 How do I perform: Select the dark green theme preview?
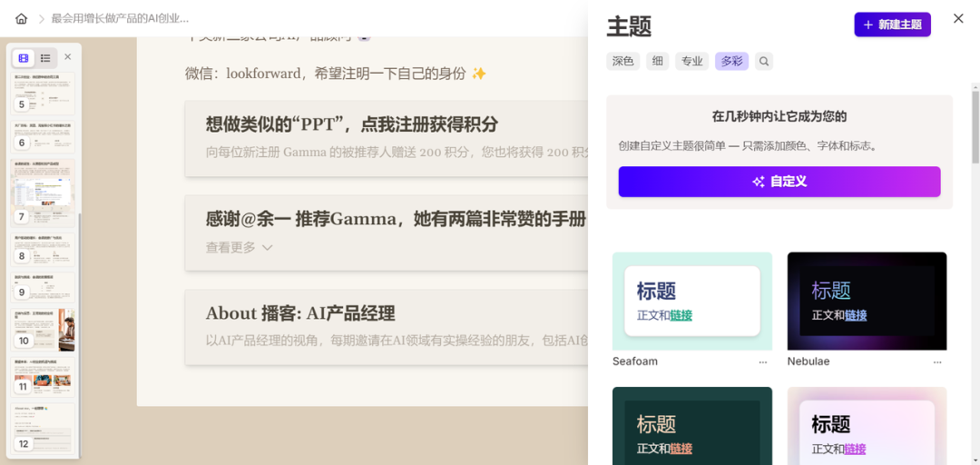(691, 426)
